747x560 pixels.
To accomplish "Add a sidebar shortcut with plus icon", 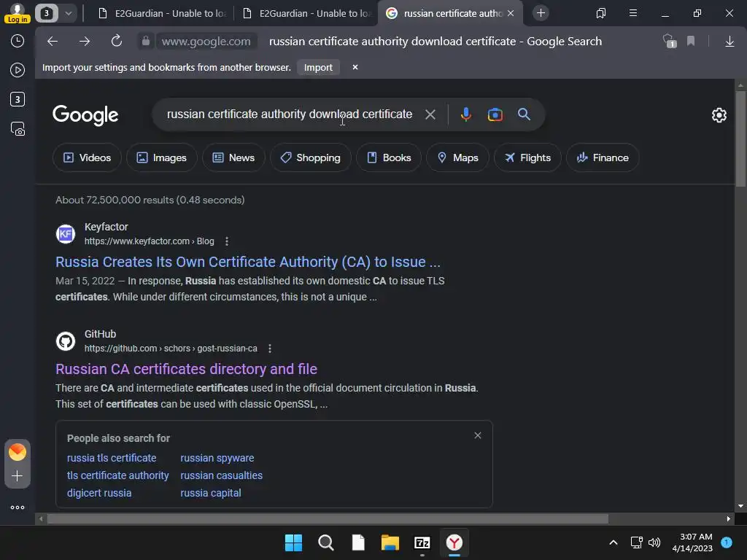I will pos(18,475).
